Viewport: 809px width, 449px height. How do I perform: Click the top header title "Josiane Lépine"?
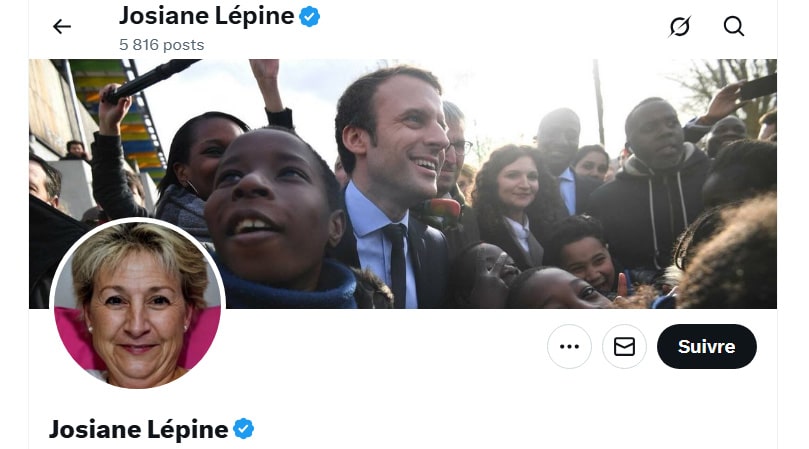(206, 16)
